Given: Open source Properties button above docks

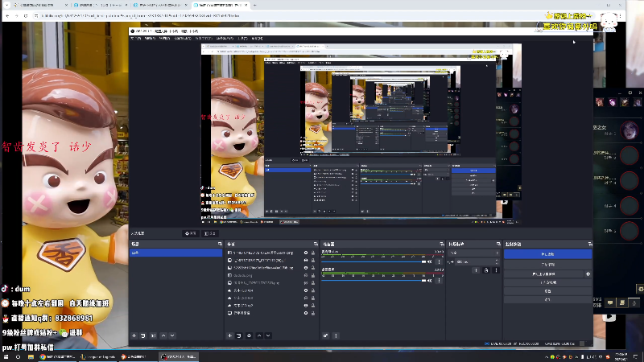Looking at the screenshot, I should [191, 233].
